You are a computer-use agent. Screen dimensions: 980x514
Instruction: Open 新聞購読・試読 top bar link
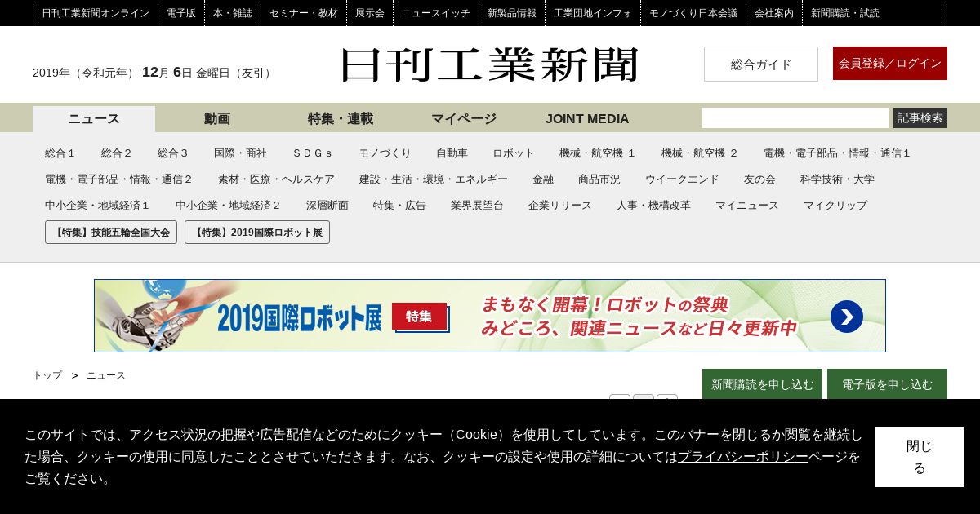click(x=845, y=13)
